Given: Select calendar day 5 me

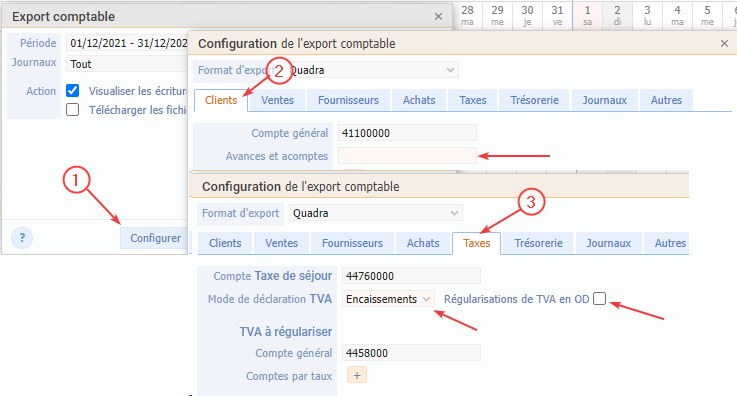Looking at the screenshot, I should pos(707,16).
